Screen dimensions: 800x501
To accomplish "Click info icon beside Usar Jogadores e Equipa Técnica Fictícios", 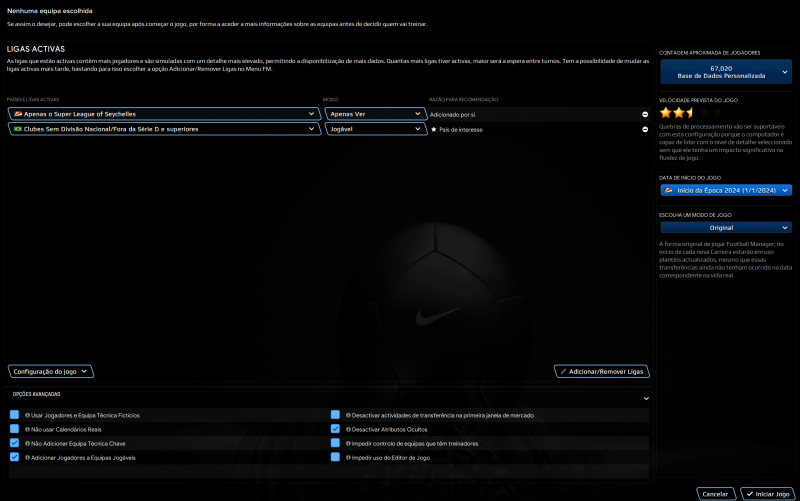I will tap(28, 415).
